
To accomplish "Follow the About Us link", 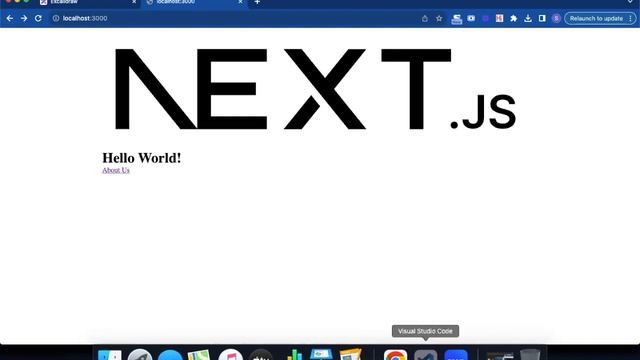I will (116, 170).
